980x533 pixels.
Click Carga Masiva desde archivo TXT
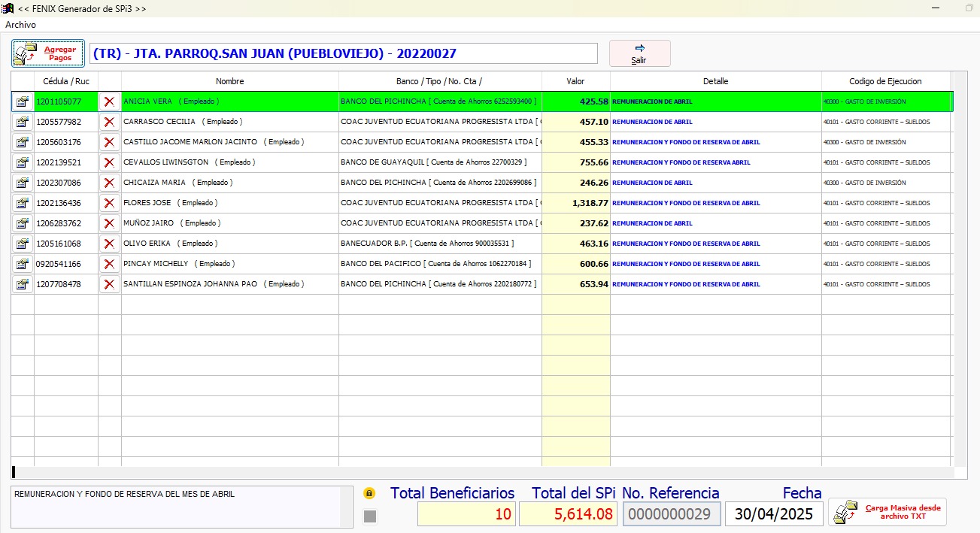887,512
